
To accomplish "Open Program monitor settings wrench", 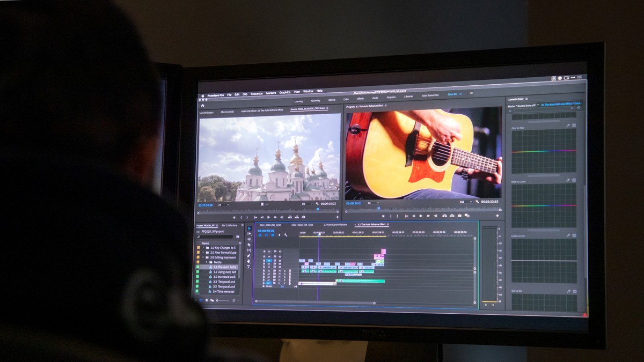I will [x=477, y=202].
